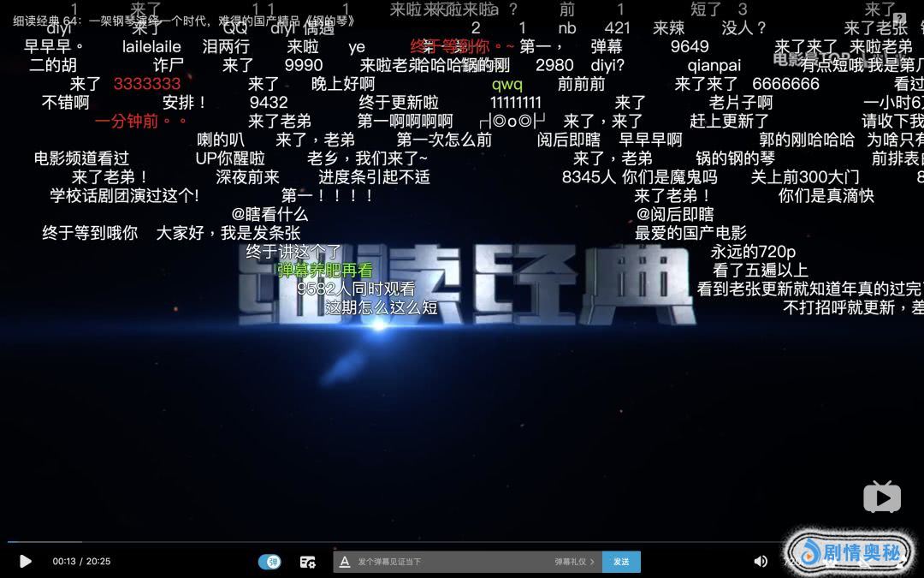Click the 细读经典 title graphic in video

click(x=466, y=295)
